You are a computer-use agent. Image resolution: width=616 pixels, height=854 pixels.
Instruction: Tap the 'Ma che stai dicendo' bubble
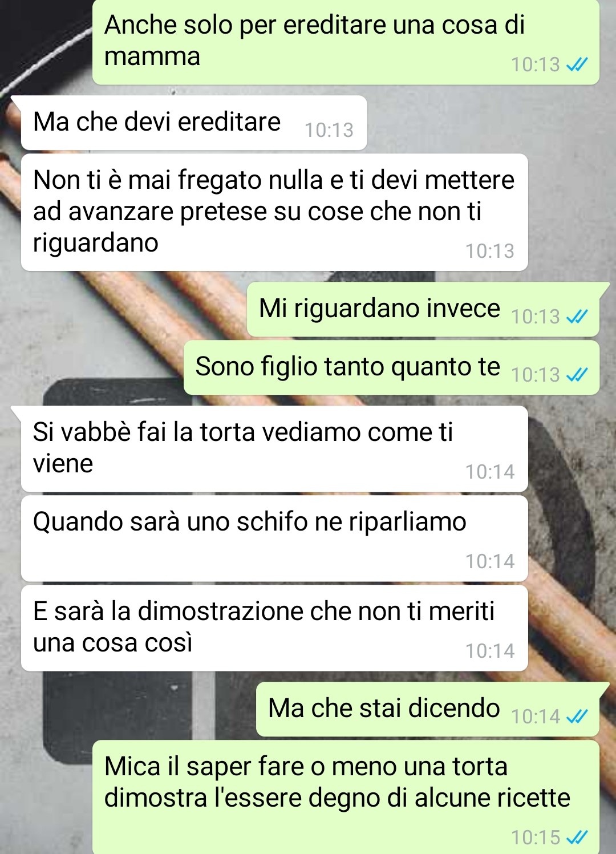click(428, 709)
